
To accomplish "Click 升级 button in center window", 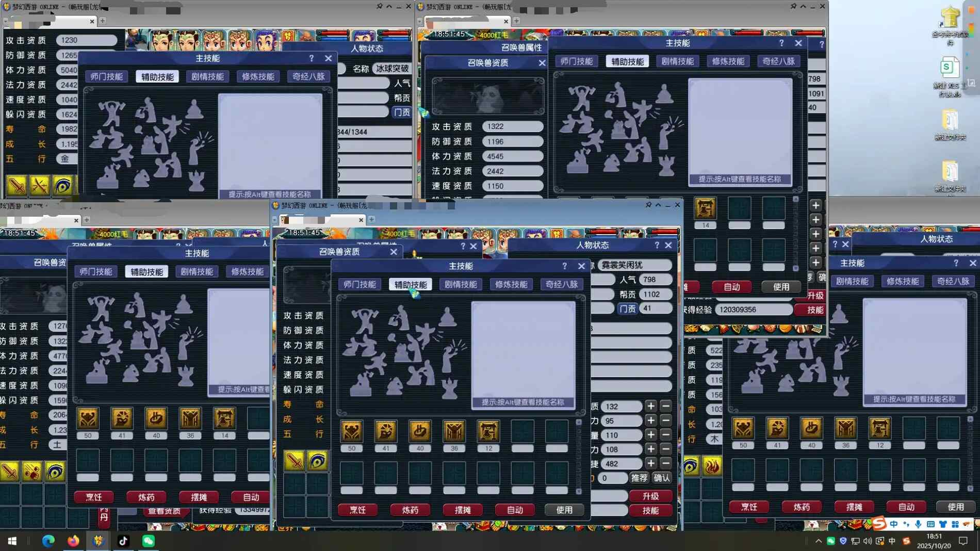I will point(650,496).
